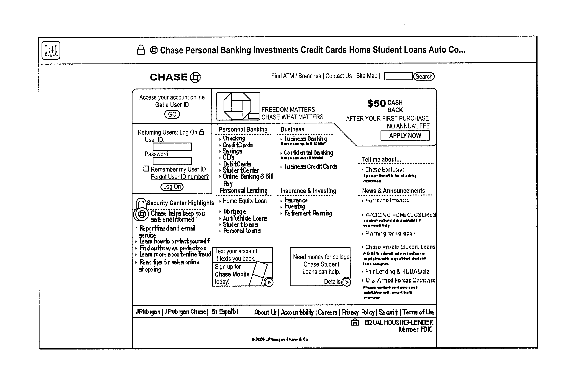575x392 pixels.
Task: Enable account access with GO button
Action: 172,115
